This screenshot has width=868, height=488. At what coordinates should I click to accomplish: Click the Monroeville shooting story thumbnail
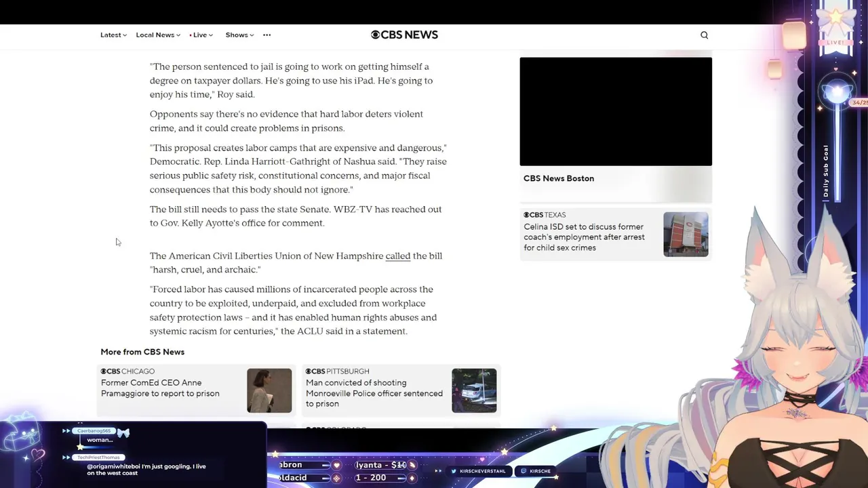[474, 390]
